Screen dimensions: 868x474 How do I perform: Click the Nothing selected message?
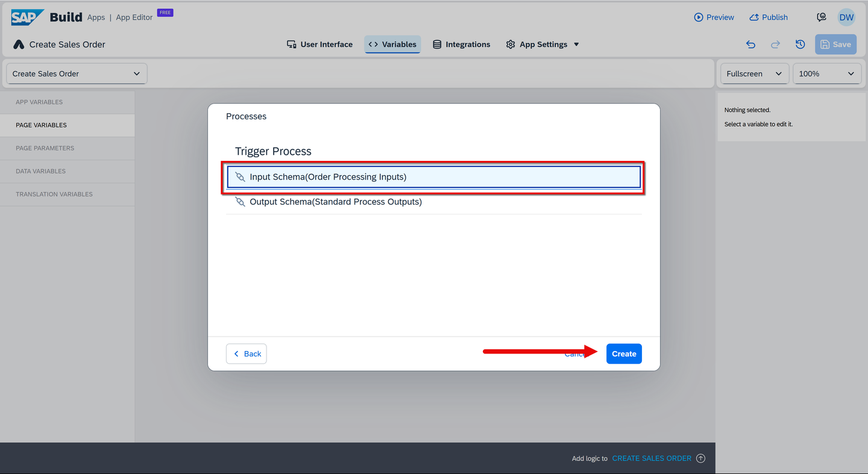click(747, 110)
